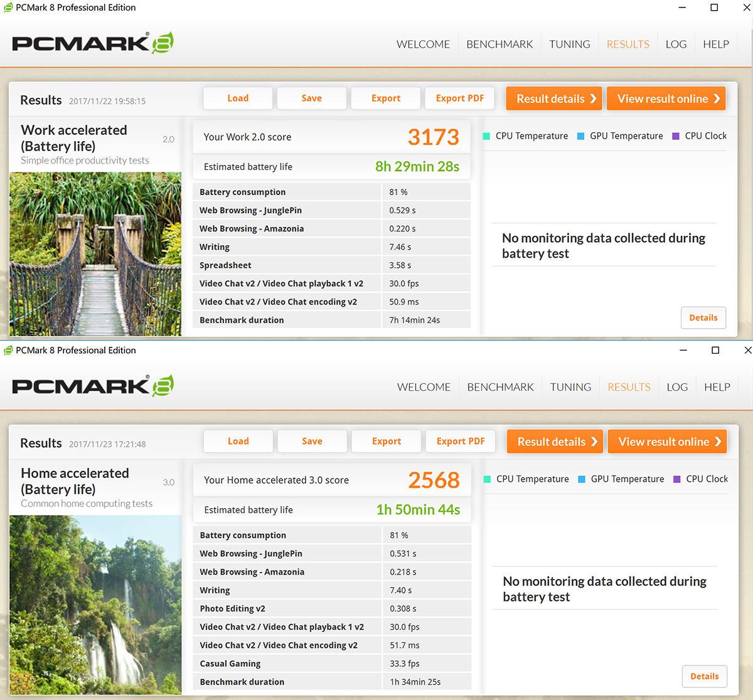Click CPU Temperature teal swatch in upper window
Viewport: 753px width, 700px height.
[x=486, y=136]
